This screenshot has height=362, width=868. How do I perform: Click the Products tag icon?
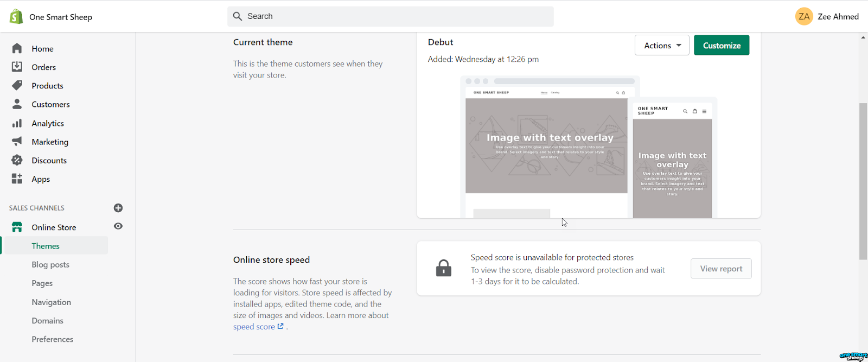[x=17, y=86]
